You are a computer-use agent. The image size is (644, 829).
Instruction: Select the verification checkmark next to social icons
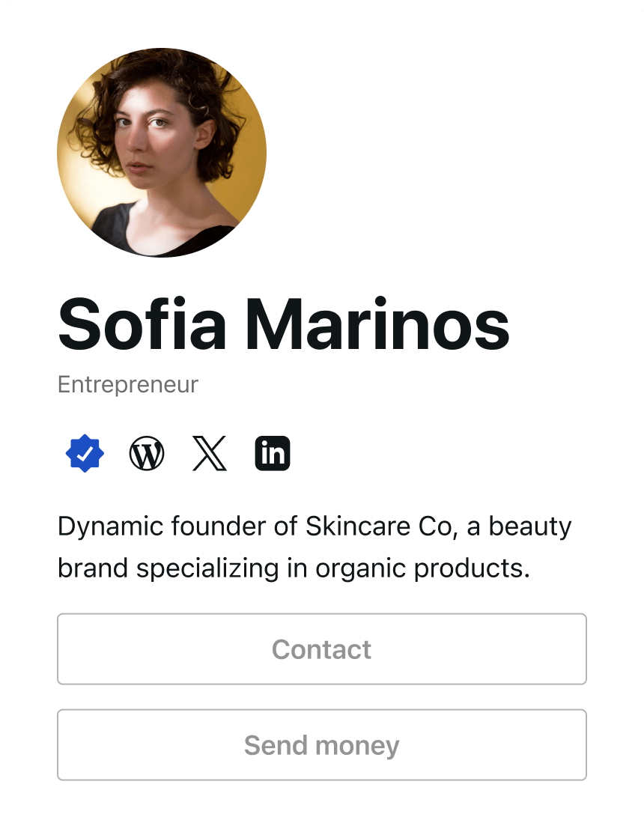pyautogui.click(x=85, y=452)
